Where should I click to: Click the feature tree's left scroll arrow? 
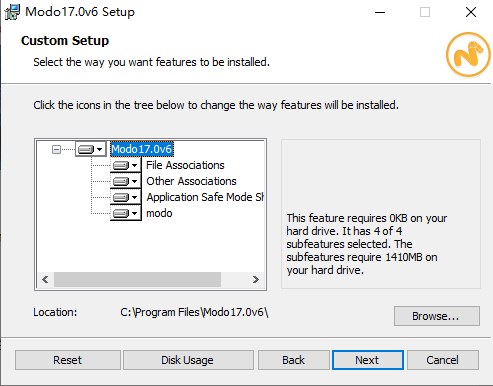45,279
